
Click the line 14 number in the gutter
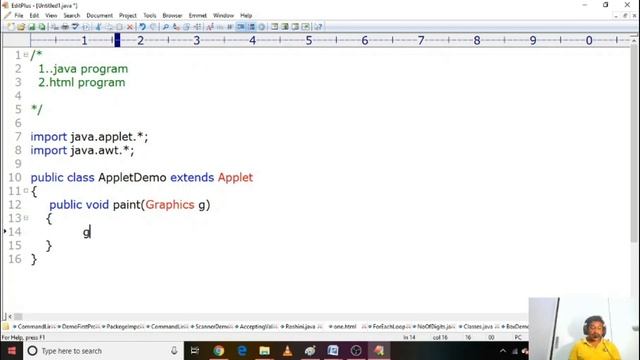[15, 232]
